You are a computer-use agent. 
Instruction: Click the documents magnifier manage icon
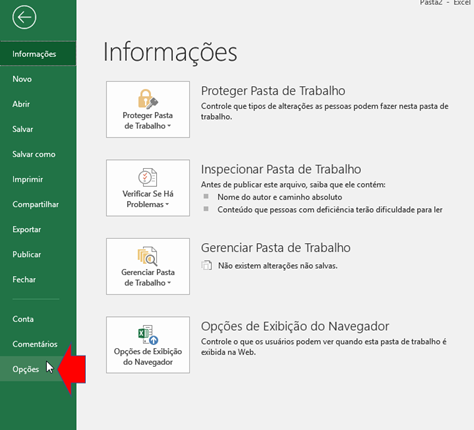pos(148,256)
